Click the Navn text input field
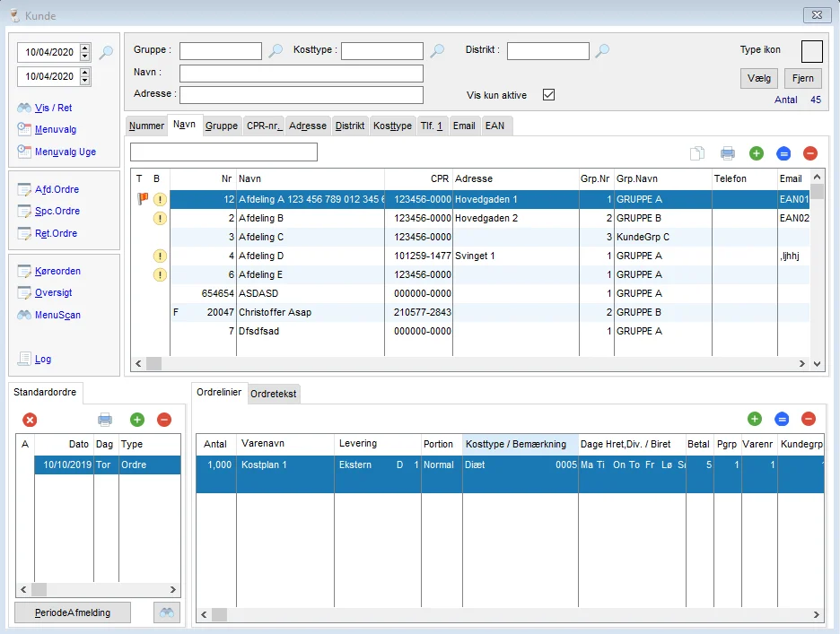Viewport: 840px width, 634px height. [301, 74]
